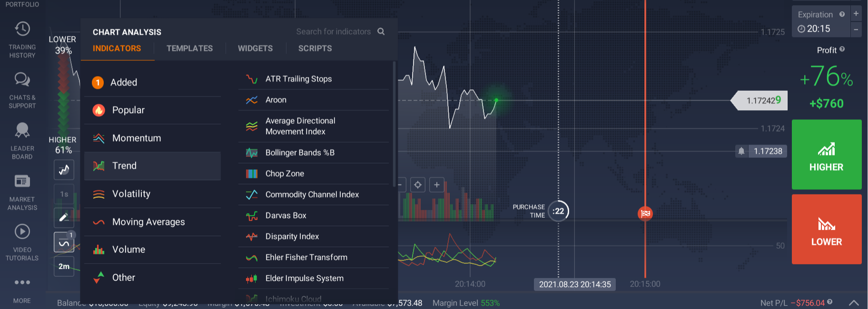Open the chart type button

point(64,170)
